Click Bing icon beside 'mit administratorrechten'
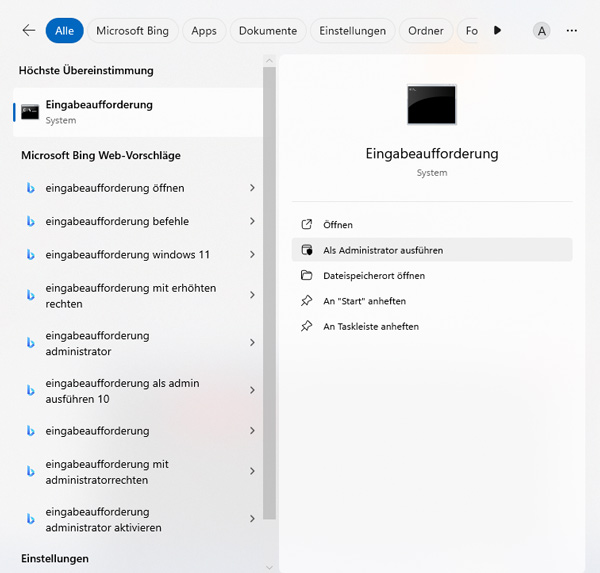The width and height of the screenshot is (600, 573). click(x=30, y=471)
